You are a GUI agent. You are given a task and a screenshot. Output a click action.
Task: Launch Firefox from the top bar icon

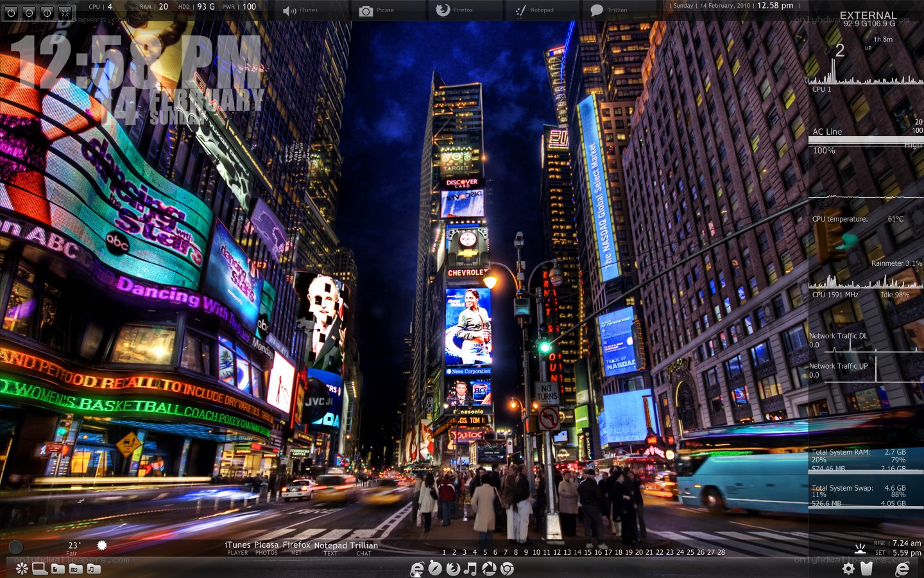coord(443,10)
